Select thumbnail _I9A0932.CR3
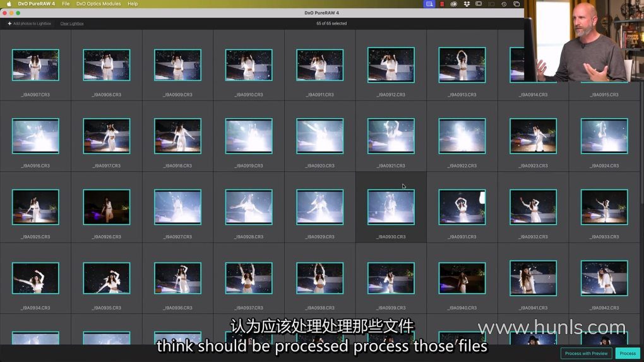Image resolution: width=644 pixels, height=362 pixels. tap(533, 207)
